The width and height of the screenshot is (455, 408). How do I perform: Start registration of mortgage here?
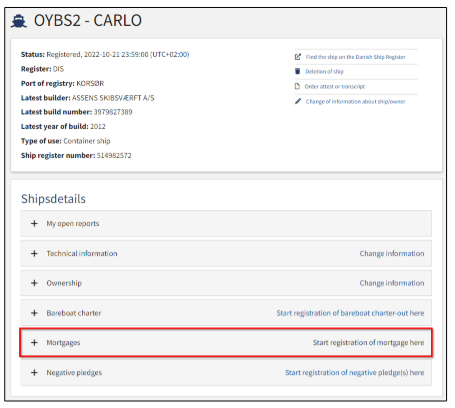click(368, 343)
